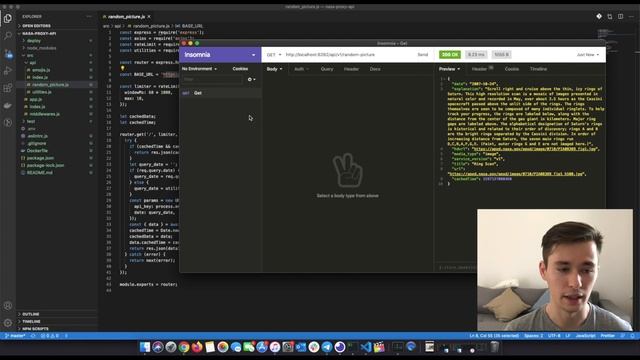Click the sync changes icon in status bar

tap(33, 336)
